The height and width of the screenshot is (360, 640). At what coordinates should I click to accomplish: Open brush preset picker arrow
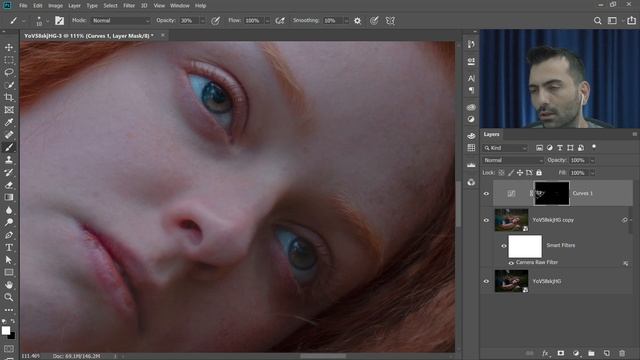click(47, 20)
